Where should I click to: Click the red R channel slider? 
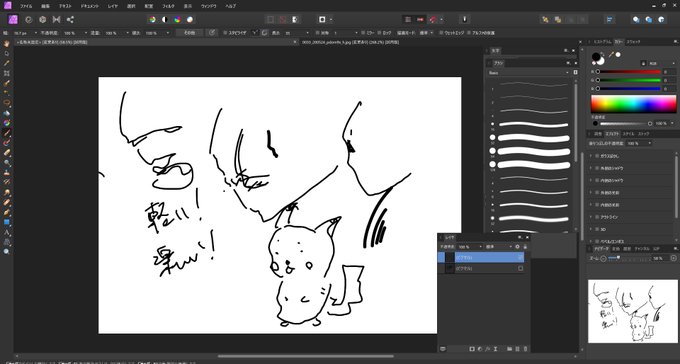tap(629, 72)
